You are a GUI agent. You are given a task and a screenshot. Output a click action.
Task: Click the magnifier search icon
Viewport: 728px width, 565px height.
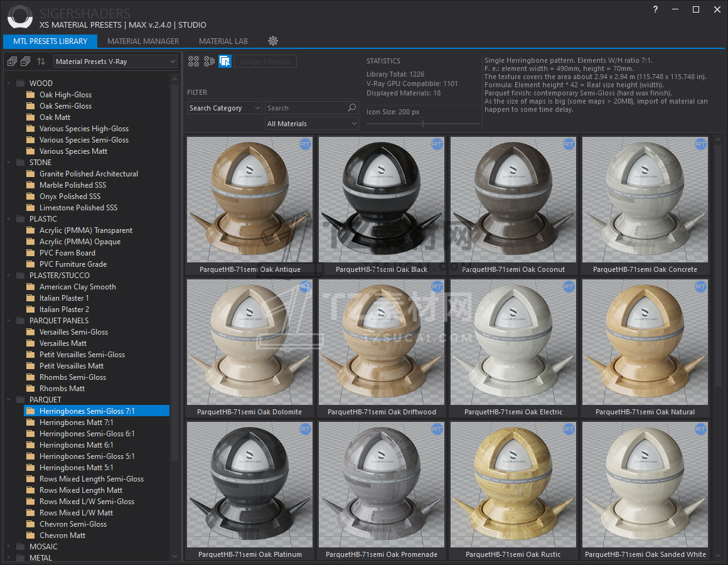click(353, 108)
